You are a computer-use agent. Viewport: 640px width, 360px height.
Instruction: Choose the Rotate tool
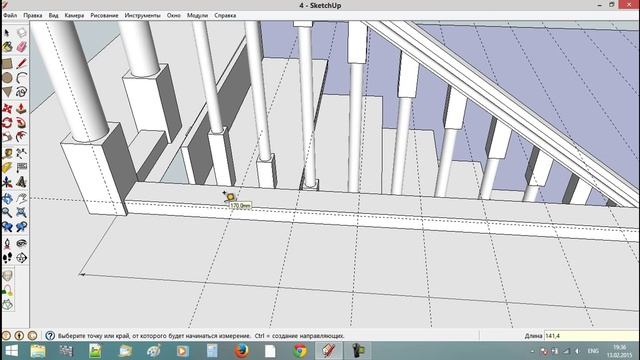7,122
